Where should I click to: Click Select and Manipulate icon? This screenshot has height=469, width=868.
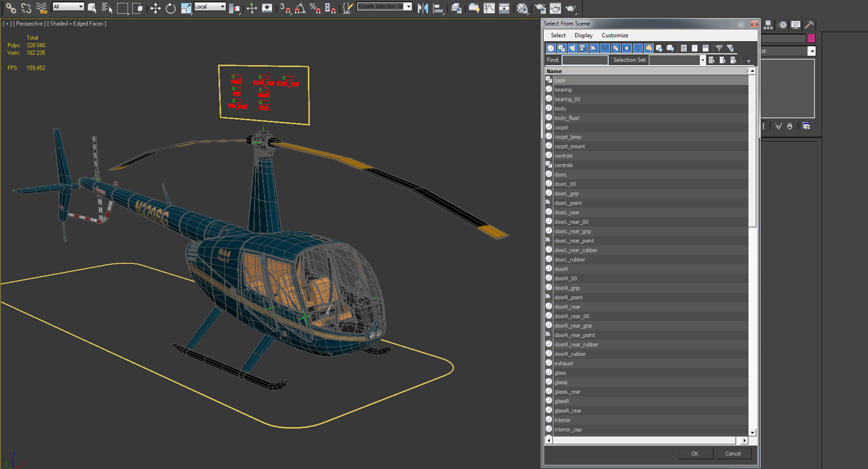pos(252,8)
